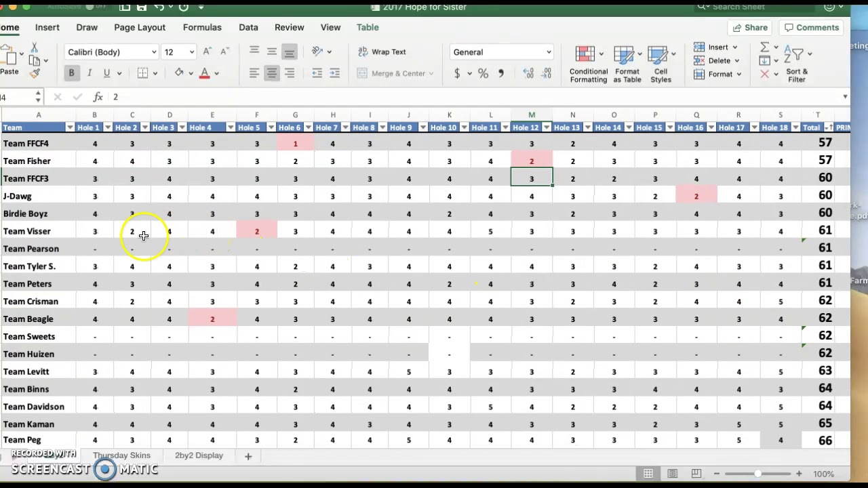Viewport: 868px width, 488px height.
Task: Click the formula bar showing 2
Action: click(475, 97)
